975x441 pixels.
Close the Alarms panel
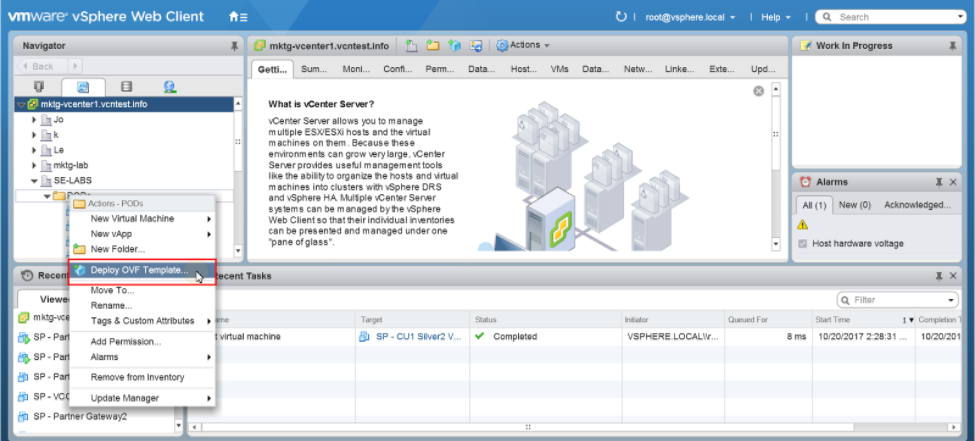tap(954, 181)
